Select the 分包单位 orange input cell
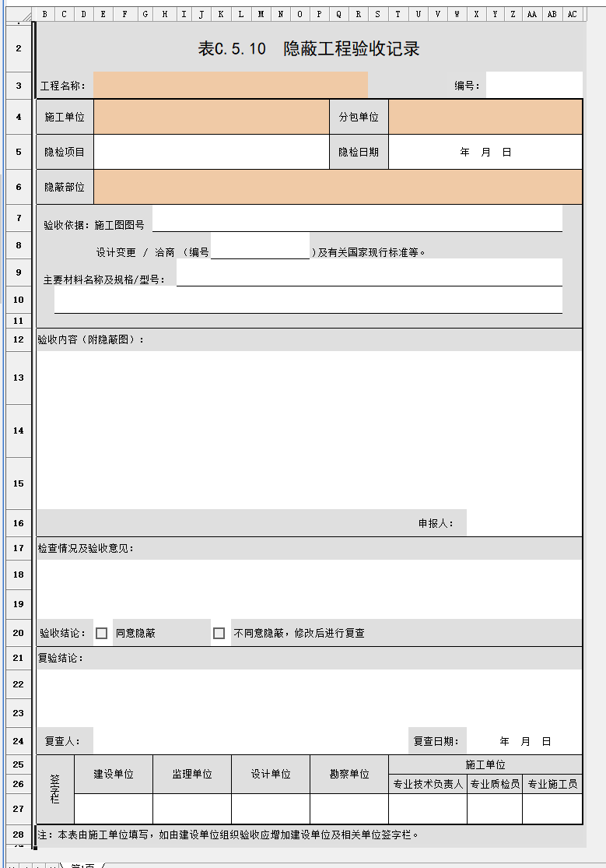The width and height of the screenshot is (606, 868). pyautogui.click(x=485, y=117)
